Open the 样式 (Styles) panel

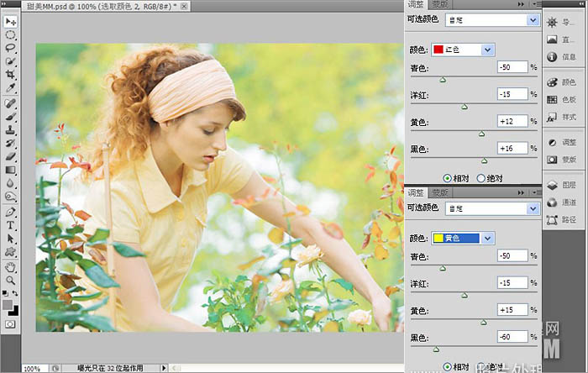[561, 117]
